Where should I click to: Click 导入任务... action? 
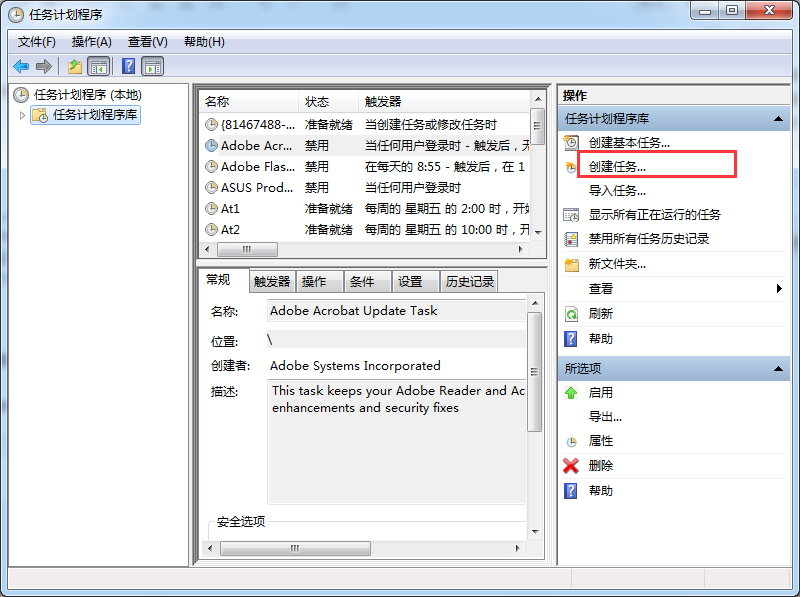pyautogui.click(x=617, y=191)
